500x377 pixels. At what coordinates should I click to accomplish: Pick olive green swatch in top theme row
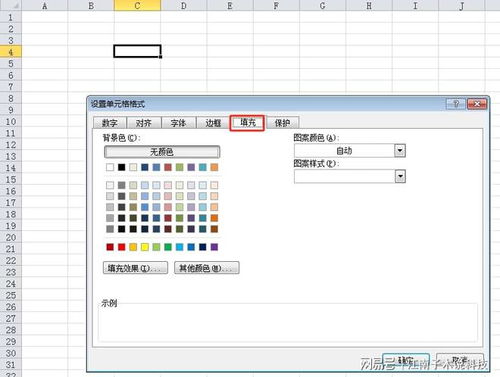[x=180, y=167]
